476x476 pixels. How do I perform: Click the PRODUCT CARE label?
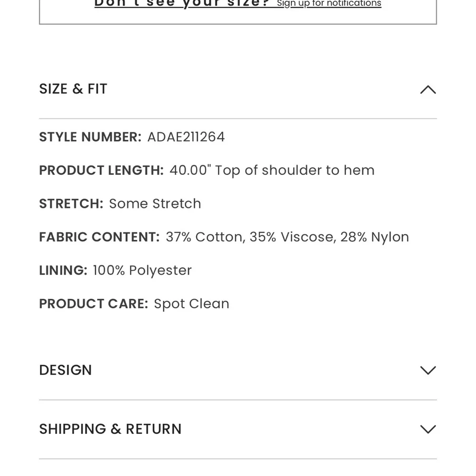93,304
